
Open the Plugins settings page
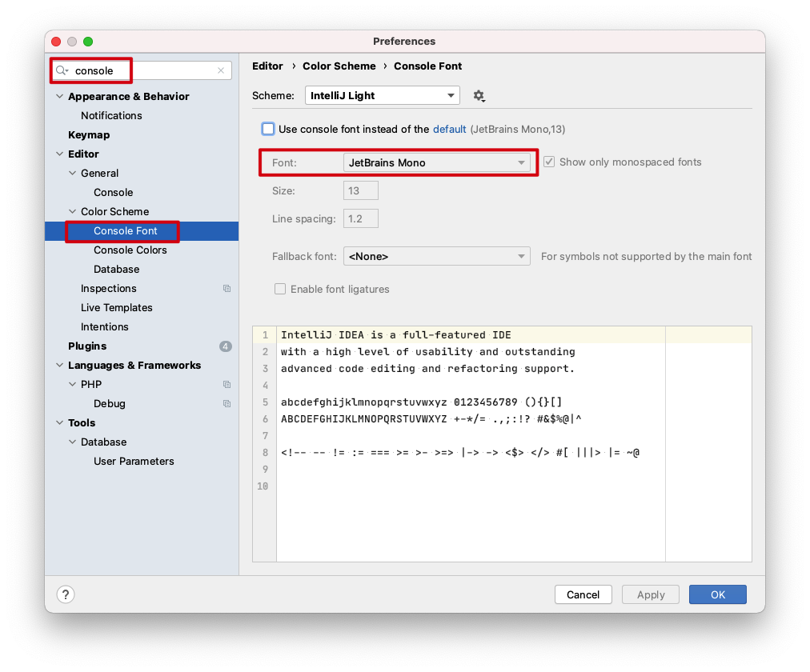click(87, 346)
